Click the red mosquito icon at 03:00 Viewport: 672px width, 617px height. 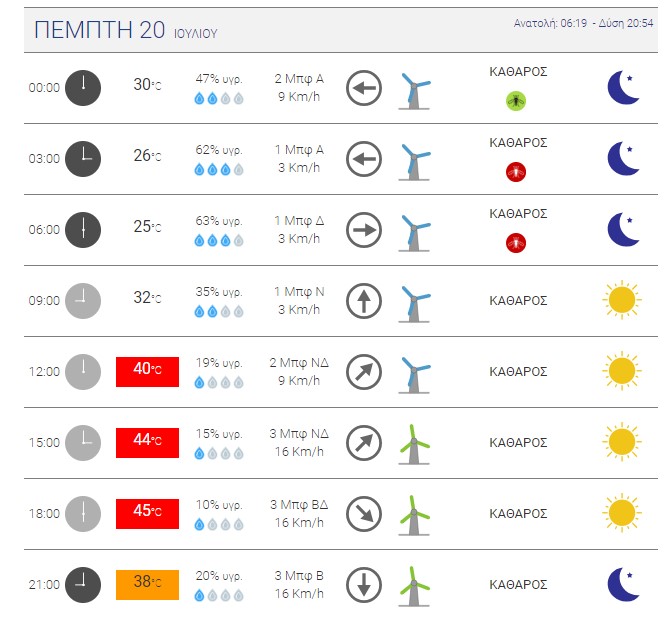516,172
